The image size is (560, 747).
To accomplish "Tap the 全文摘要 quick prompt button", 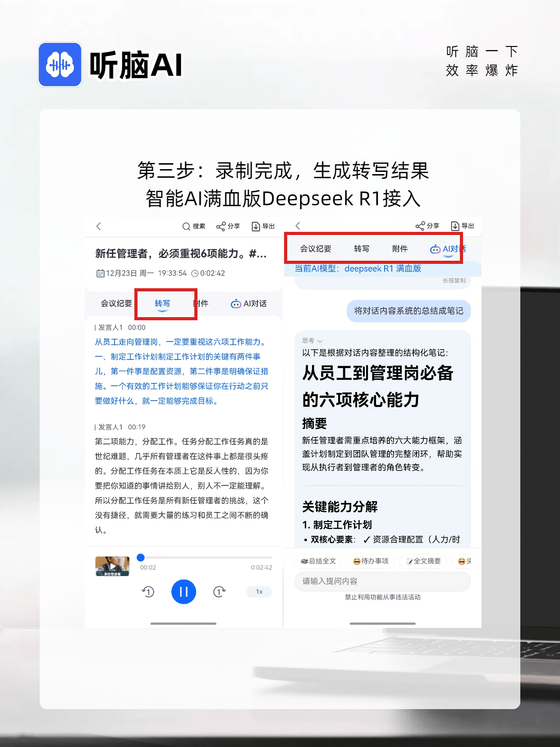I will [x=423, y=561].
